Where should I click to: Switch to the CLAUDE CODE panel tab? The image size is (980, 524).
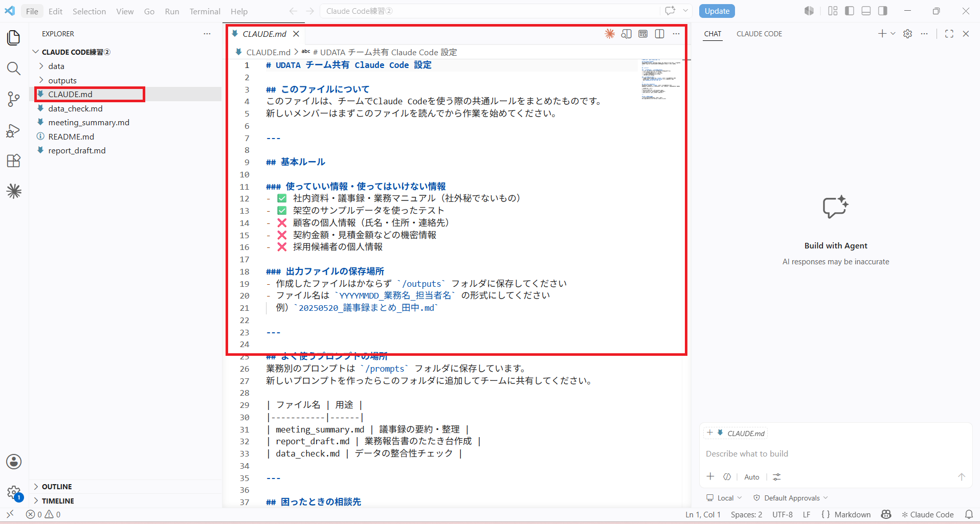pyautogui.click(x=759, y=34)
